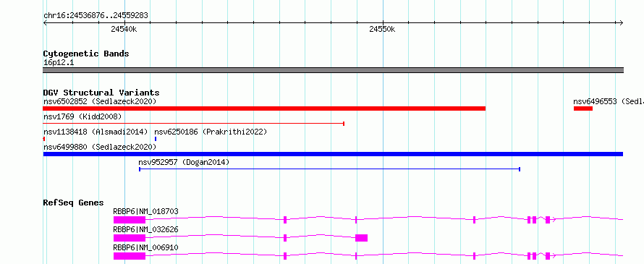644x264 pixels.
Task: Click the RBBP6|NM_006910 transcript label
Action: coord(145,247)
